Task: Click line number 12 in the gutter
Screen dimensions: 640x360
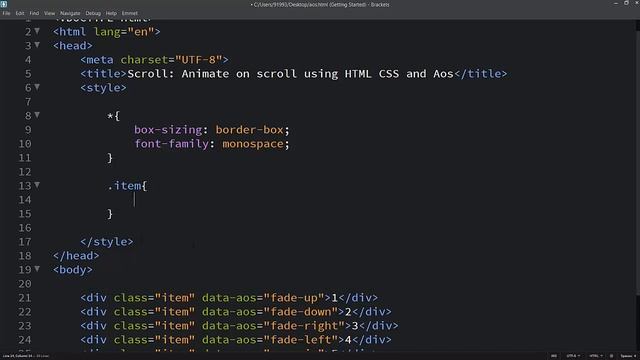Action: click(x=24, y=172)
